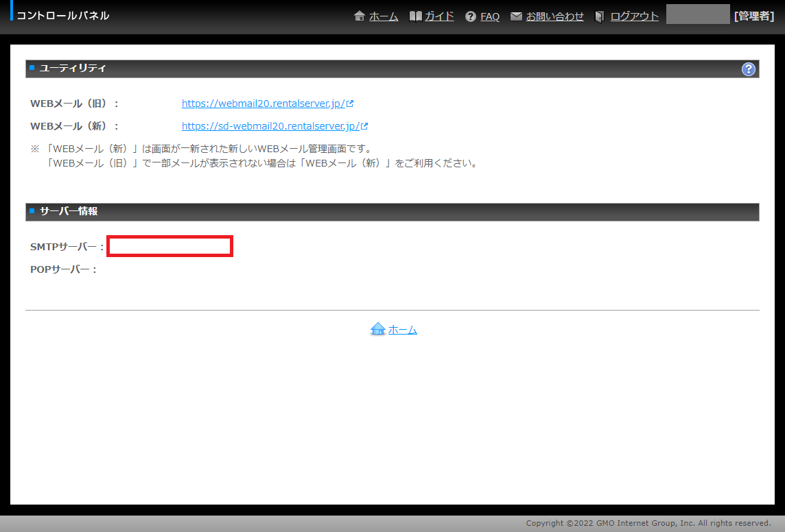Screen dimensions: 785x532
Task: Click the question mark icon beside FAQ
Action: [471, 16]
